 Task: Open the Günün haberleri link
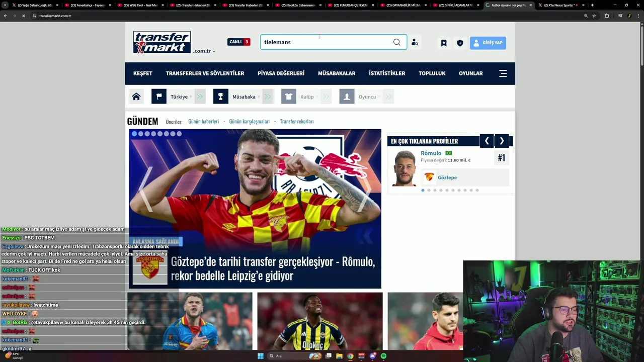(x=203, y=121)
